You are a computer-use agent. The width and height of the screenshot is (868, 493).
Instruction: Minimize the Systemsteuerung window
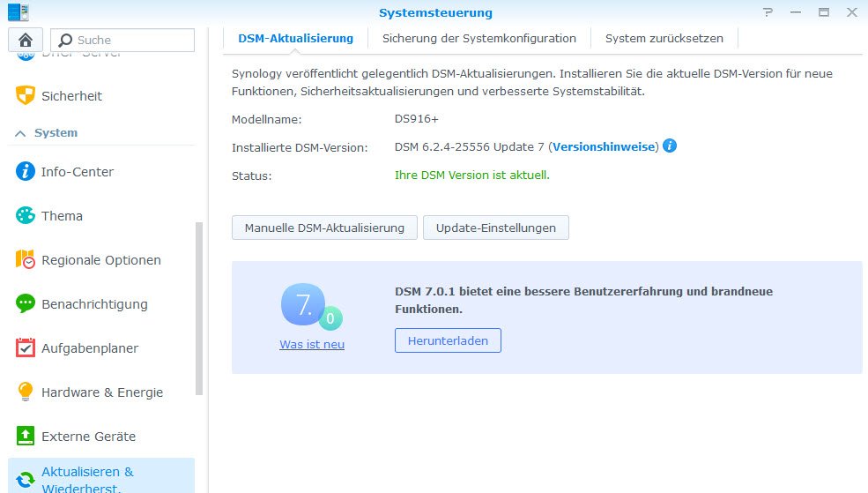click(796, 12)
